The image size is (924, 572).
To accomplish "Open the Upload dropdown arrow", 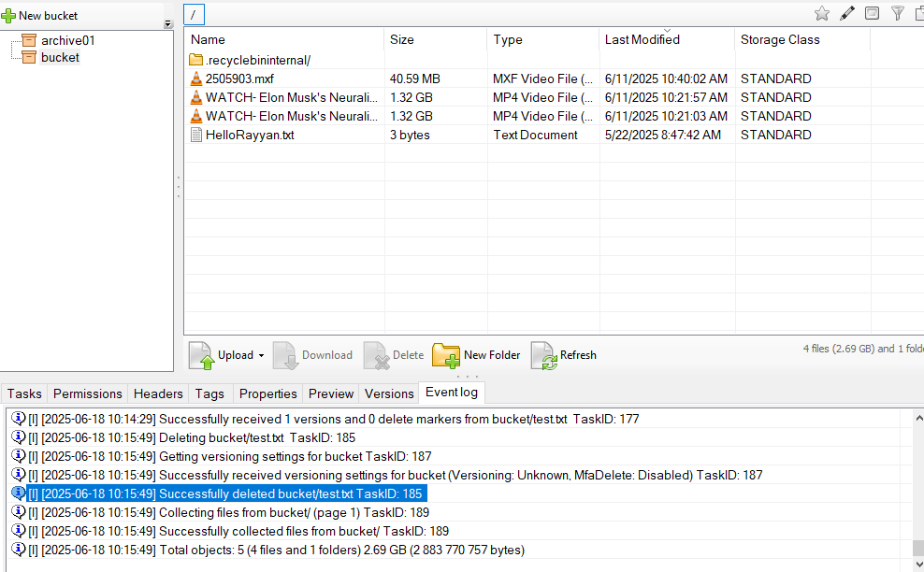I will (x=261, y=355).
